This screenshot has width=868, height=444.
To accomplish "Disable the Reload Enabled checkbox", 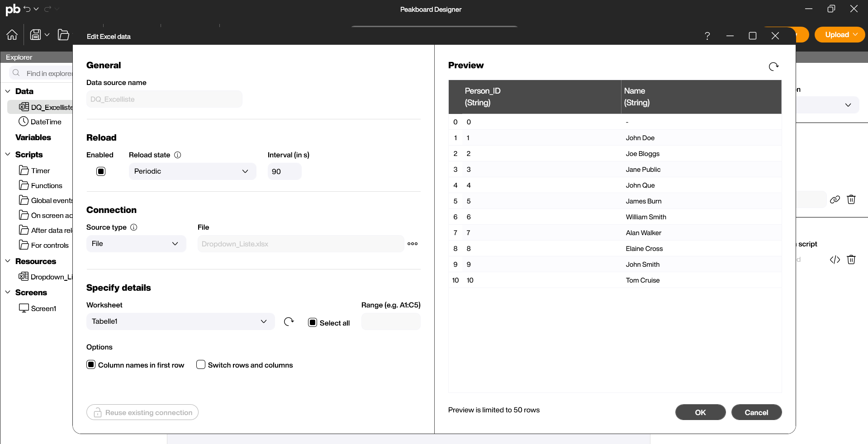I will pyautogui.click(x=101, y=171).
